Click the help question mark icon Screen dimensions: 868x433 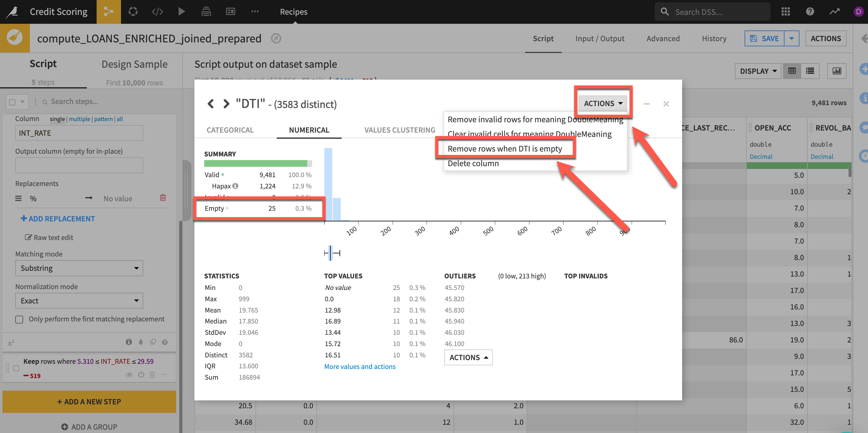810,12
